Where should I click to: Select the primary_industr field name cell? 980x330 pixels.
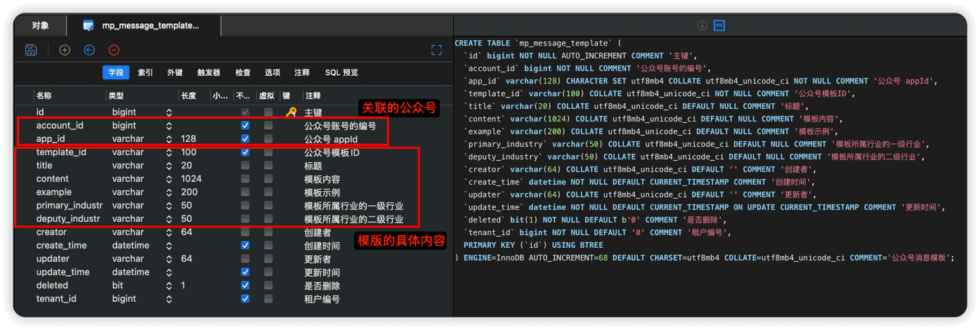tap(70, 206)
